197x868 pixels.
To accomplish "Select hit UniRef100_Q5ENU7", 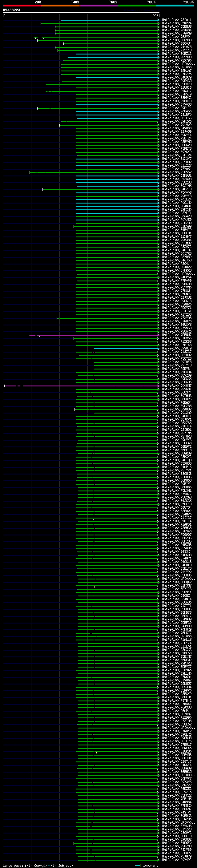I will click(176, 335).
